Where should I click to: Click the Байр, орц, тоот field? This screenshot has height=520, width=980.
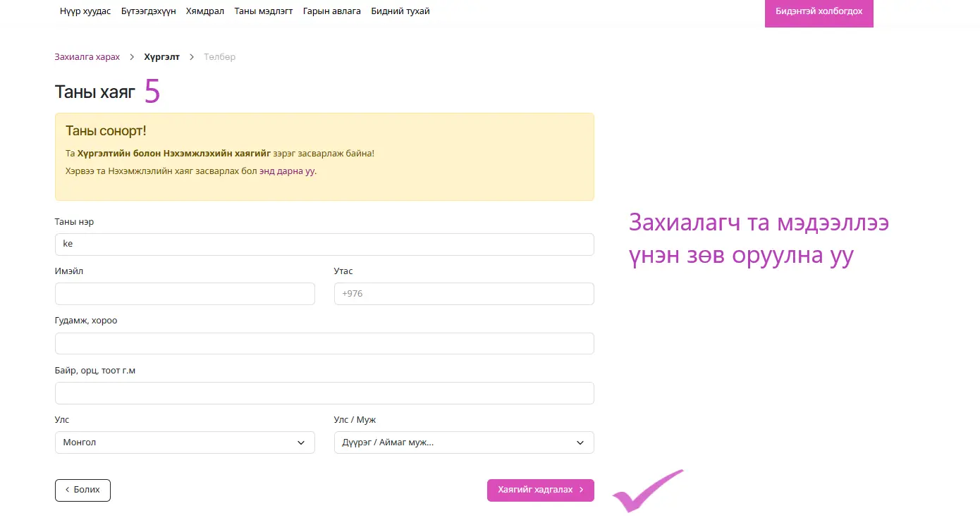324,393
